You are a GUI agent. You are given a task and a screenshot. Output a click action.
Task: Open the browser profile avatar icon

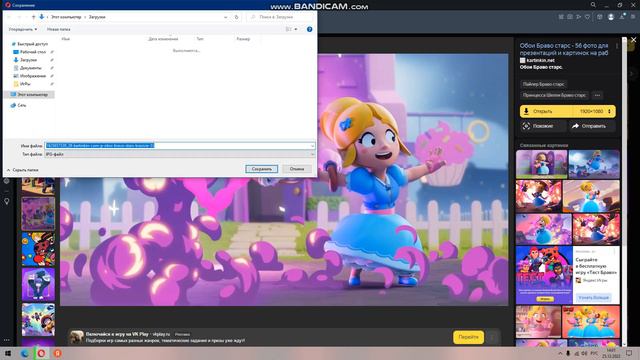point(611,17)
